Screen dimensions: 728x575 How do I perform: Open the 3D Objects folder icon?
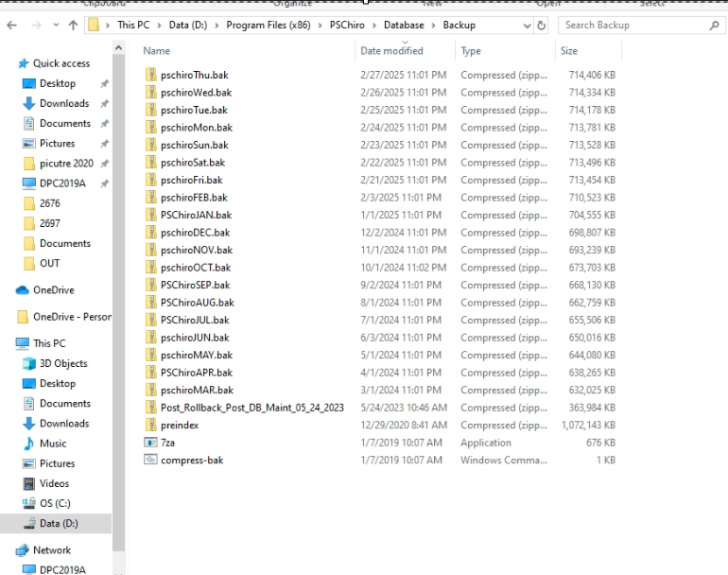click(x=28, y=363)
